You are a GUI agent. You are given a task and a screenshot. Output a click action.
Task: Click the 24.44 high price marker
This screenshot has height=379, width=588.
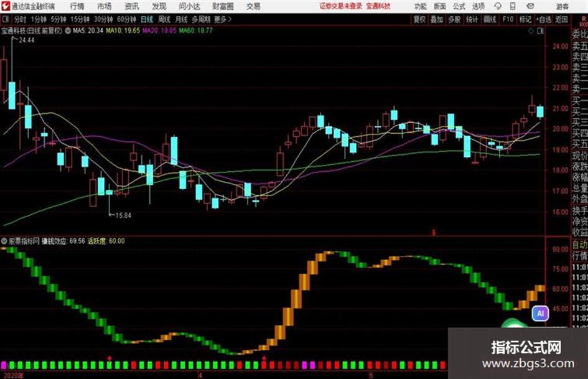[26, 40]
